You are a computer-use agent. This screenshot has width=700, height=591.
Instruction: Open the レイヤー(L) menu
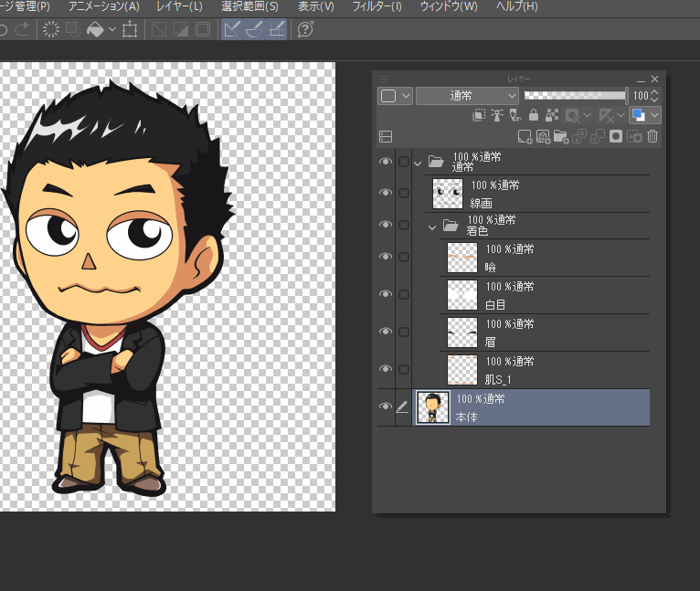click(179, 7)
